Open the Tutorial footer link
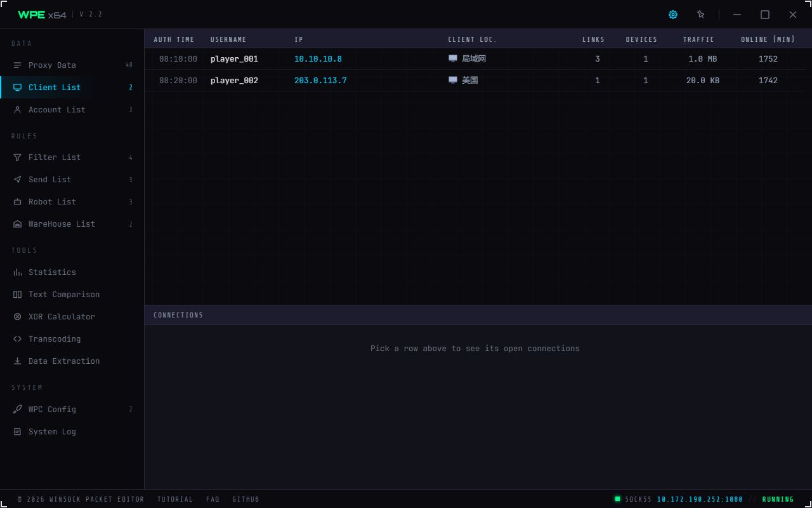The image size is (812, 508). click(175, 499)
